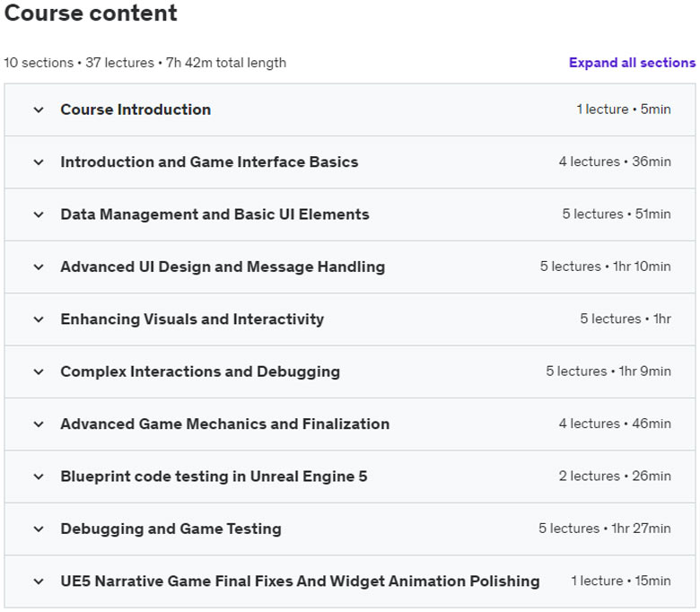Open Advanced Game Mechanics and Finalization title
Screen dimensions: 700x612
coord(225,424)
